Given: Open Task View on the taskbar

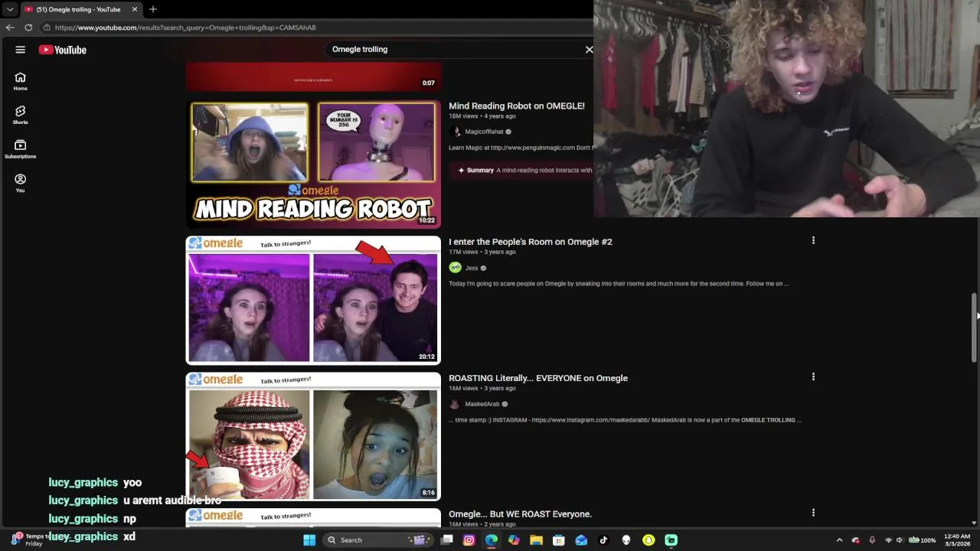Looking at the screenshot, I should coord(447,540).
